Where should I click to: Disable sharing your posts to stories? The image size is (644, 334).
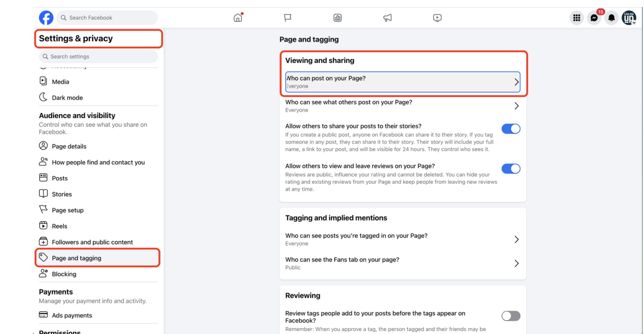pos(511,129)
